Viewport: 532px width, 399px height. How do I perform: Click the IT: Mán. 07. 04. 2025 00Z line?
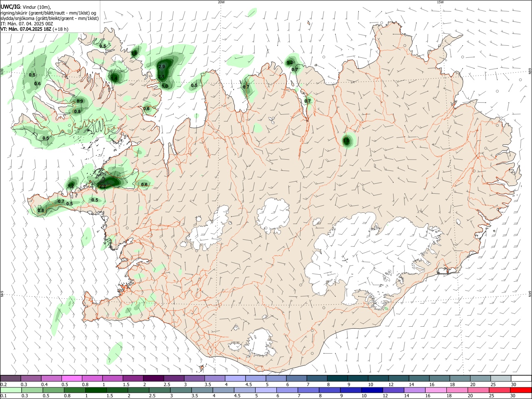coord(27,24)
